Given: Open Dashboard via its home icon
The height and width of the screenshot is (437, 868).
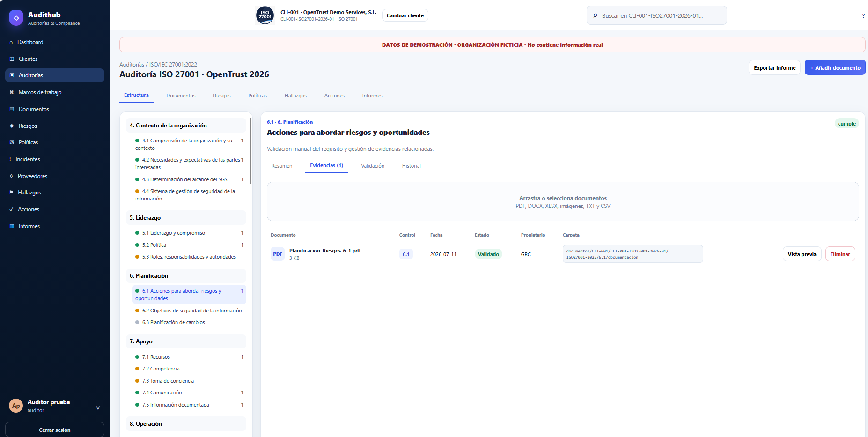Looking at the screenshot, I should pos(11,42).
